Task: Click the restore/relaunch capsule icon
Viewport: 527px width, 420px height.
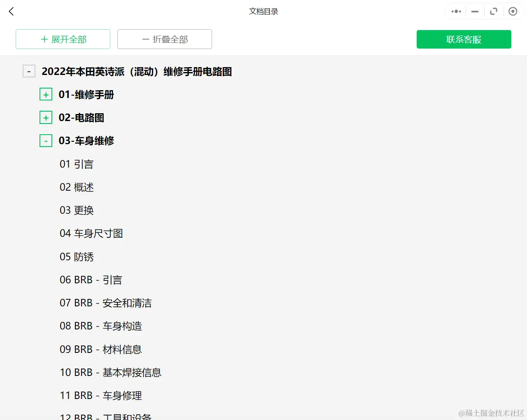Action: click(494, 11)
